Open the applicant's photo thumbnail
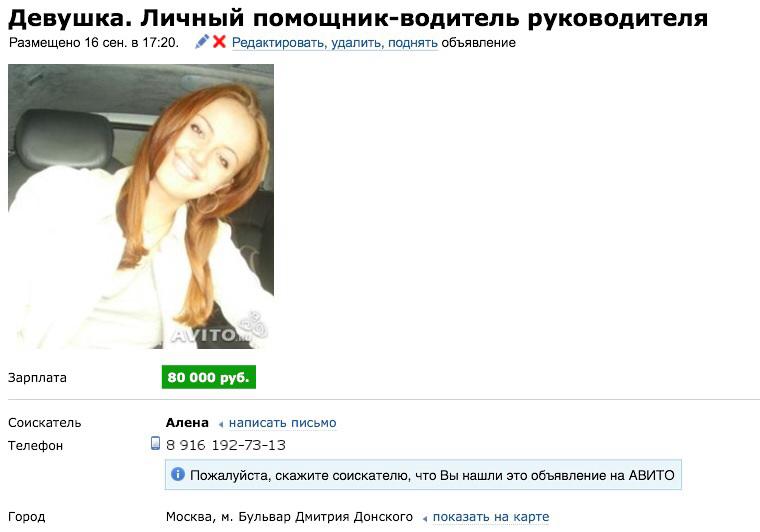The height and width of the screenshot is (532, 760). (141, 206)
